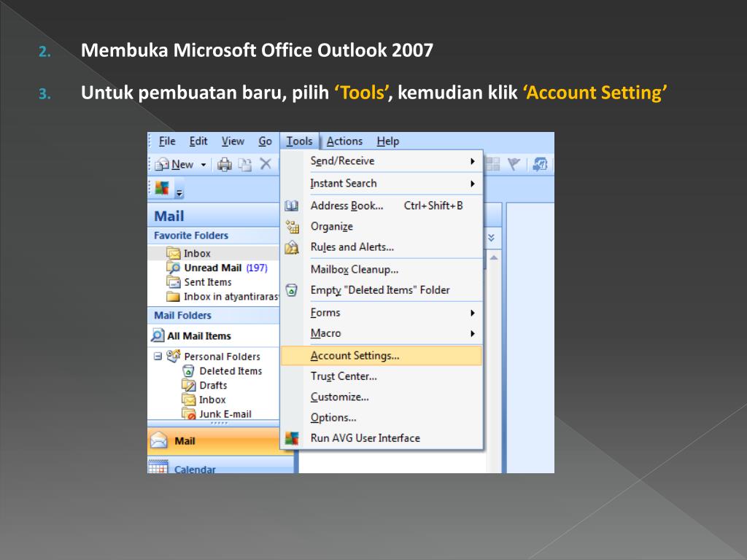Click the All Mail Items magnifier icon

point(158,335)
